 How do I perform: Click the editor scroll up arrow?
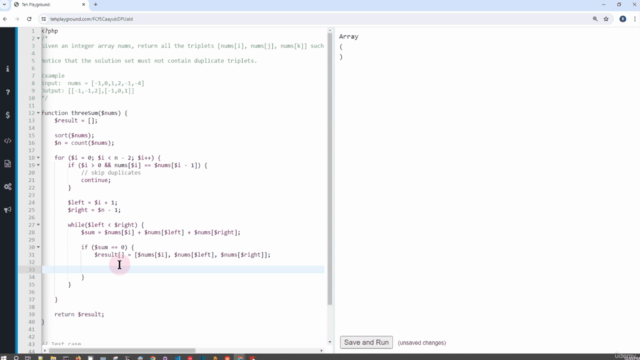330,31
